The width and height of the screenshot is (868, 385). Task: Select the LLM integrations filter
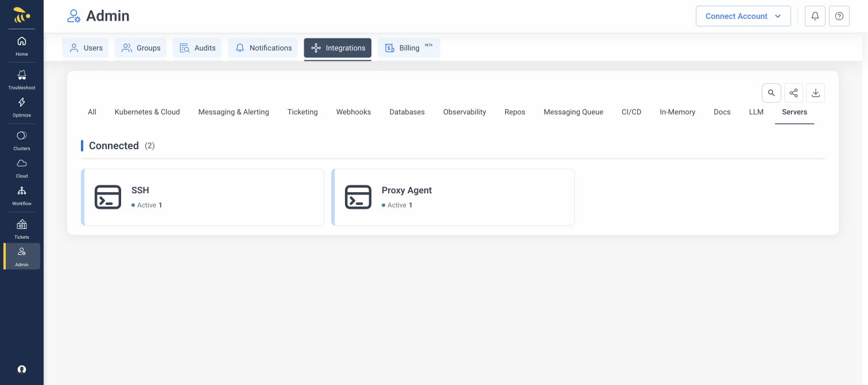[x=756, y=112]
